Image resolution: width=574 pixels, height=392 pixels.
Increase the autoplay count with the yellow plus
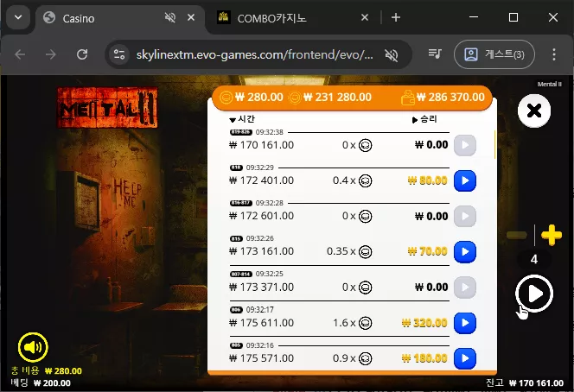(552, 235)
